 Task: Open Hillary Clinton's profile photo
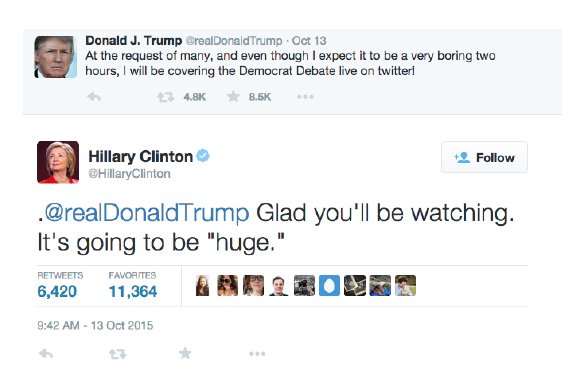(58, 162)
